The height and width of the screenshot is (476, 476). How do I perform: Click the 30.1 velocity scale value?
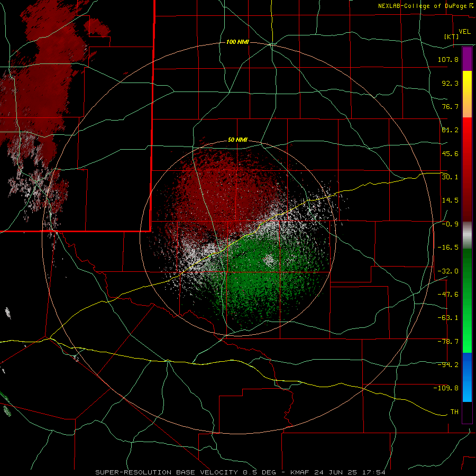pyautogui.click(x=450, y=177)
